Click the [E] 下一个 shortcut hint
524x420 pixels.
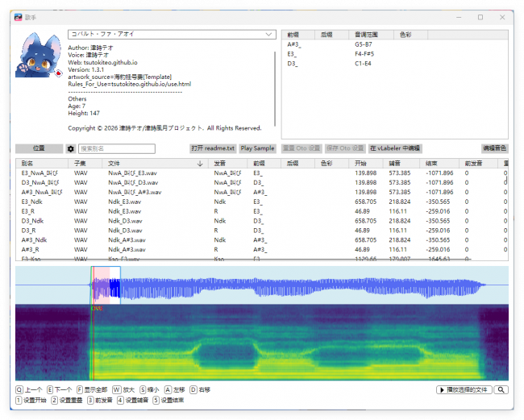coord(59,390)
